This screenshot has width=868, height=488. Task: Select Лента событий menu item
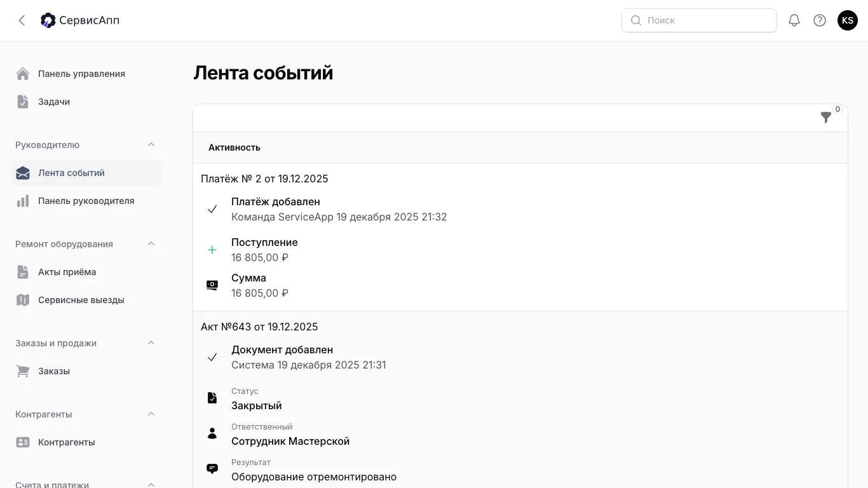(86, 173)
